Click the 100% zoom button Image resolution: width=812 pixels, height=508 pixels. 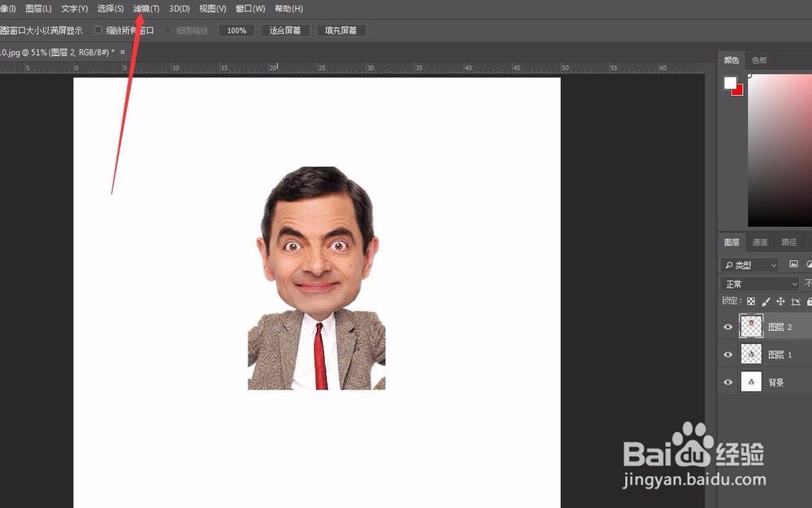pyautogui.click(x=236, y=31)
